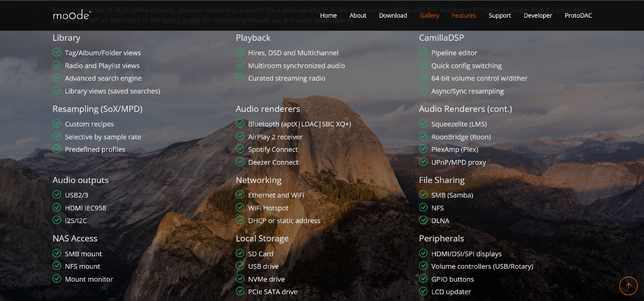
Task: Click the text 64-bit volume control w/dither
Action: pyautogui.click(x=480, y=78)
